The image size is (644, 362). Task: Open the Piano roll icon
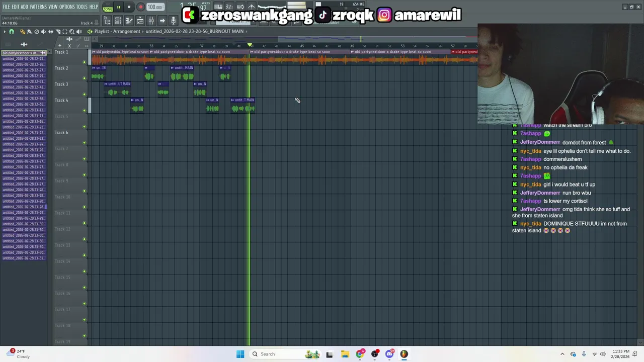(x=129, y=21)
